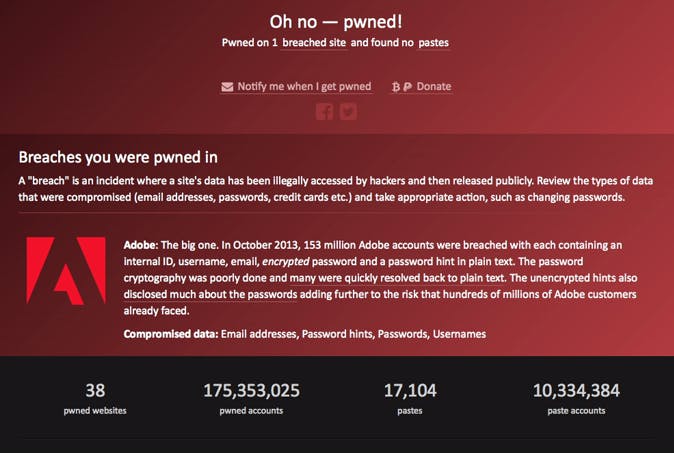The height and width of the screenshot is (453, 674).
Task: Click the '10,334,384 paste accounts' statistic
Action: (576, 397)
